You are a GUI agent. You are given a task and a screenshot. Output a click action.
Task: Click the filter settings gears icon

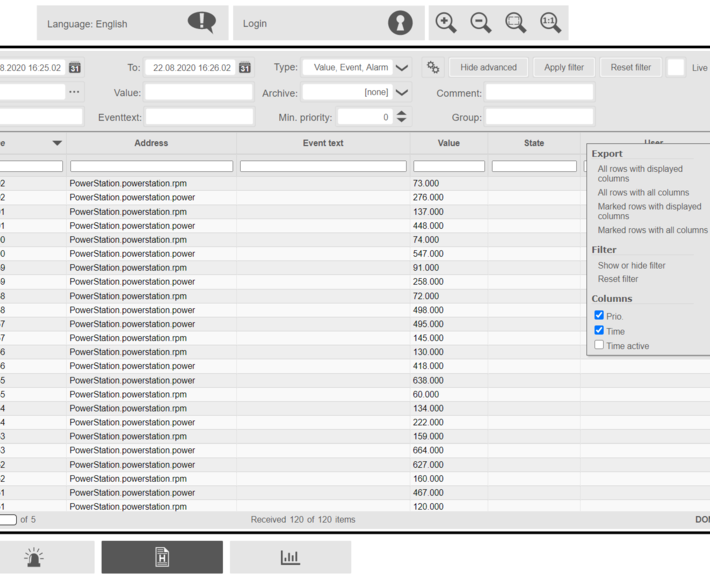pyautogui.click(x=433, y=68)
